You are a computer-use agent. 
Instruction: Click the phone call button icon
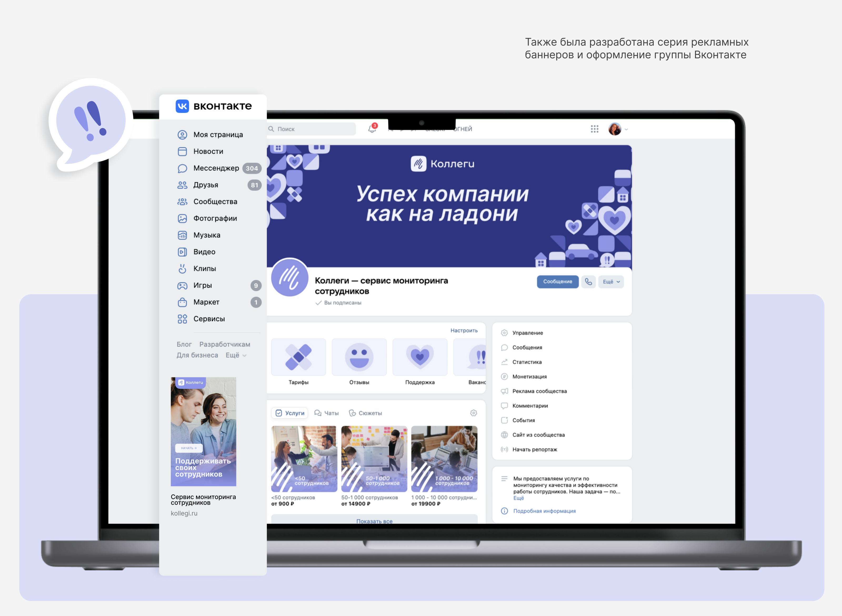(x=588, y=282)
